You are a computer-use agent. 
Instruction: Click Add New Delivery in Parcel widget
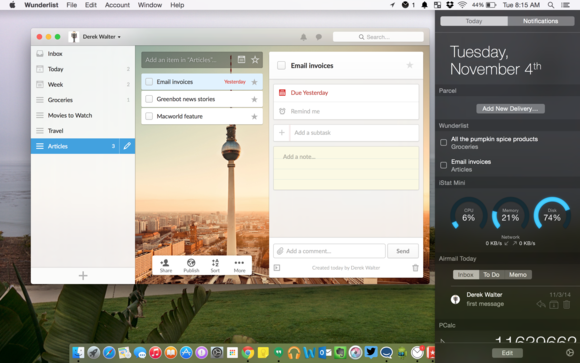click(x=510, y=109)
